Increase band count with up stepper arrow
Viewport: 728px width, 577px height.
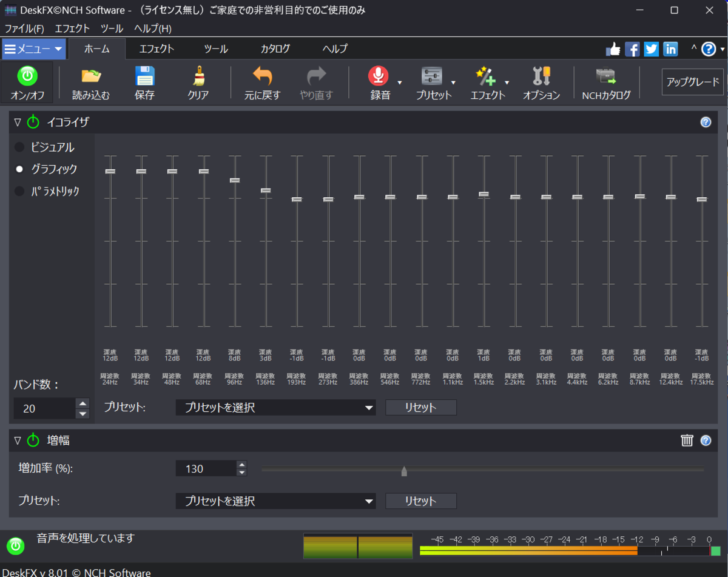[x=83, y=403]
